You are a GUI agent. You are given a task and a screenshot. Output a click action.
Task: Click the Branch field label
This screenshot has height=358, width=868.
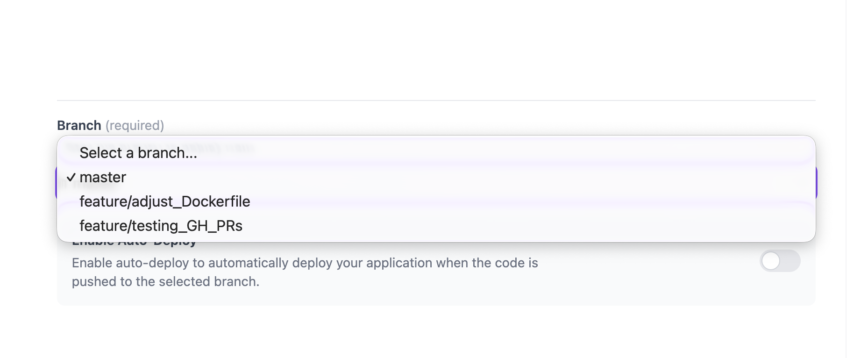(x=79, y=125)
